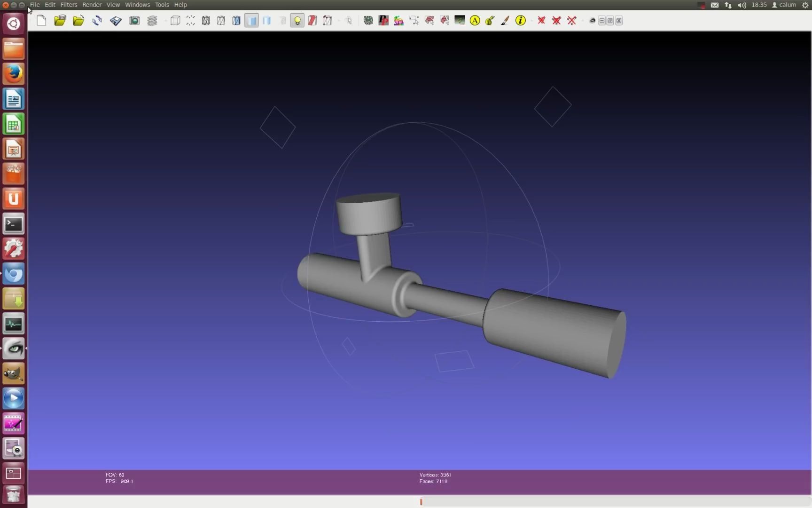Image resolution: width=812 pixels, height=508 pixels.
Task: Launch GIMP from the left dock
Action: coord(13,373)
